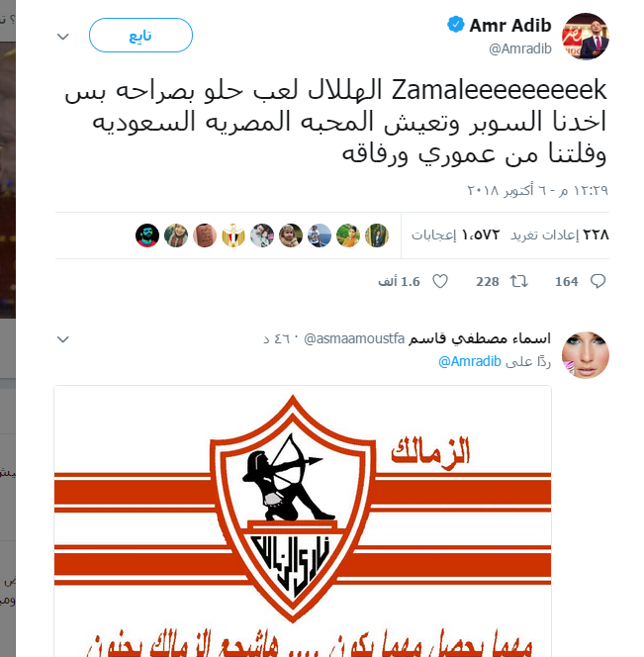This screenshot has width=644, height=657.
Task: Click the Amr Adib display name
Action: tap(509, 26)
